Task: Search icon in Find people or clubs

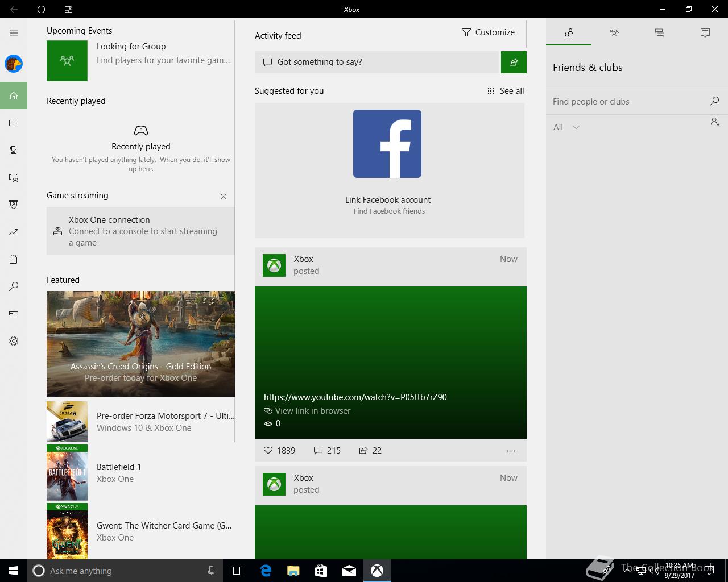Action: pos(714,101)
